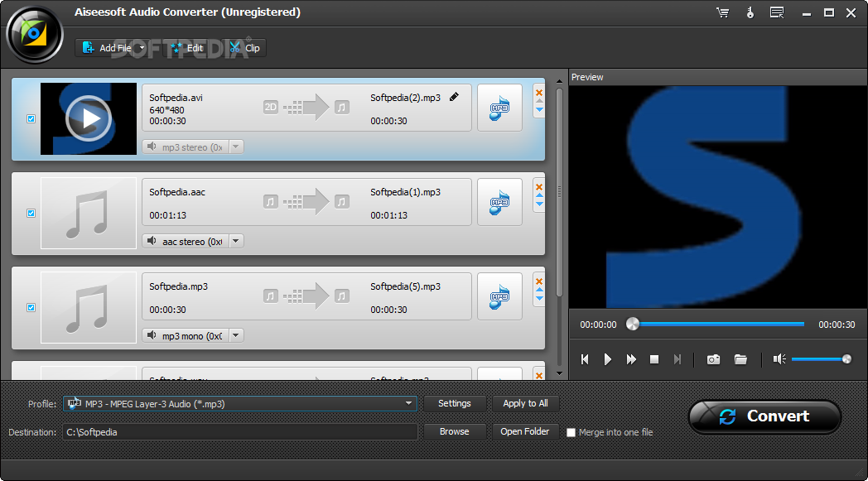The height and width of the screenshot is (481, 868).
Task: Click Open Folder button
Action: 525,431
